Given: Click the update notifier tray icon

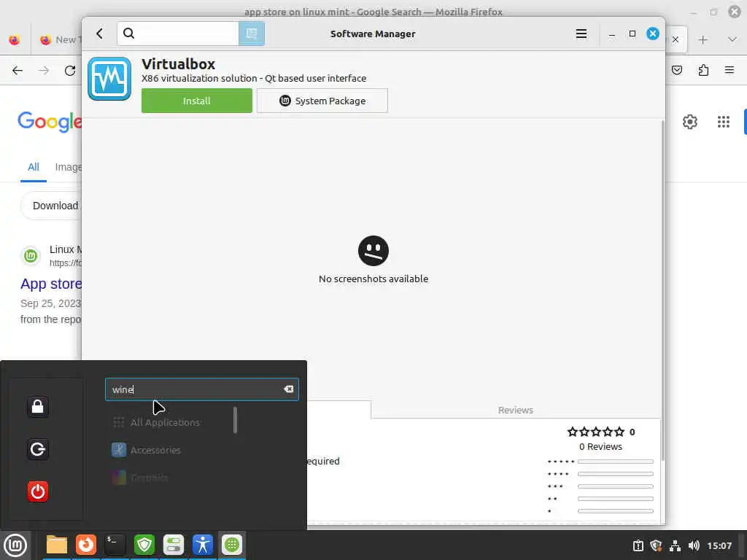Looking at the screenshot, I should click(x=638, y=545).
